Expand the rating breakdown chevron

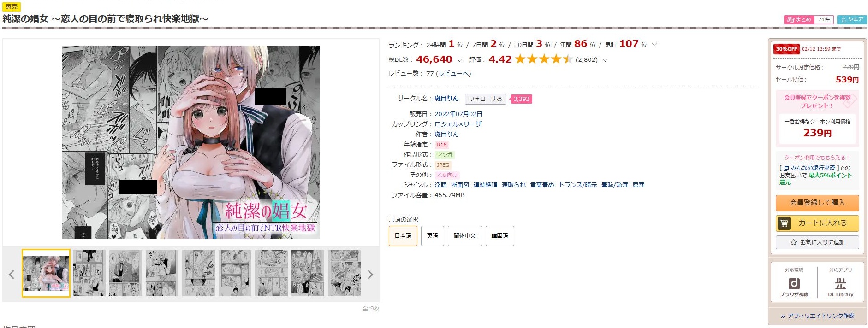[x=605, y=60]
